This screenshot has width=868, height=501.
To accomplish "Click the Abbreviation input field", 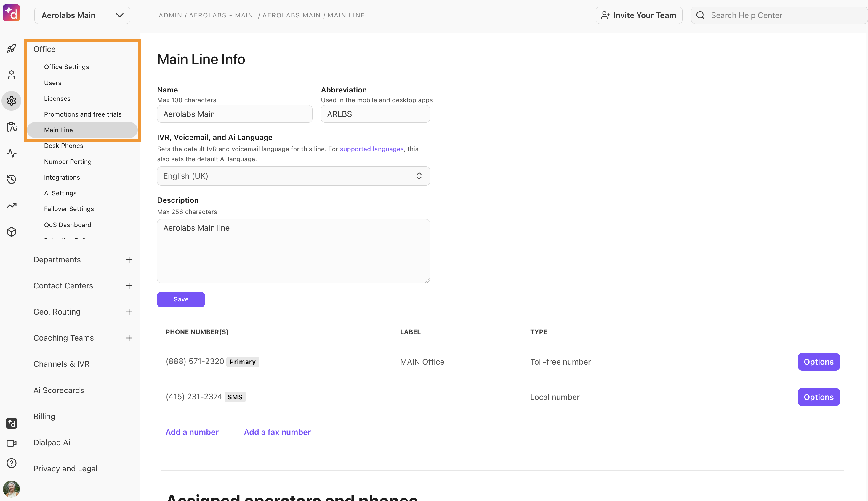I will 375,114.
